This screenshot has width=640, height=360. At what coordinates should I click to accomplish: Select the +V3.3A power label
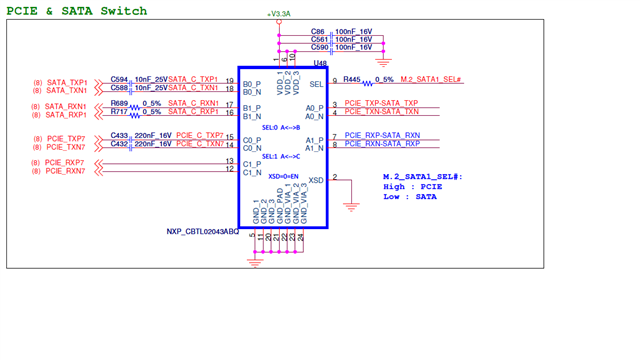point(279,14)
